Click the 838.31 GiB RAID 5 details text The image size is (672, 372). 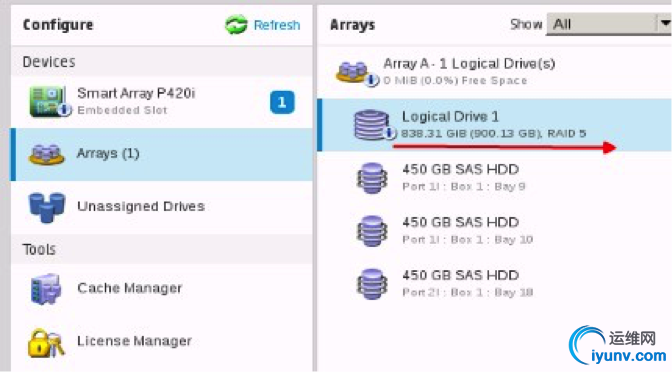[x=494, y=134]
